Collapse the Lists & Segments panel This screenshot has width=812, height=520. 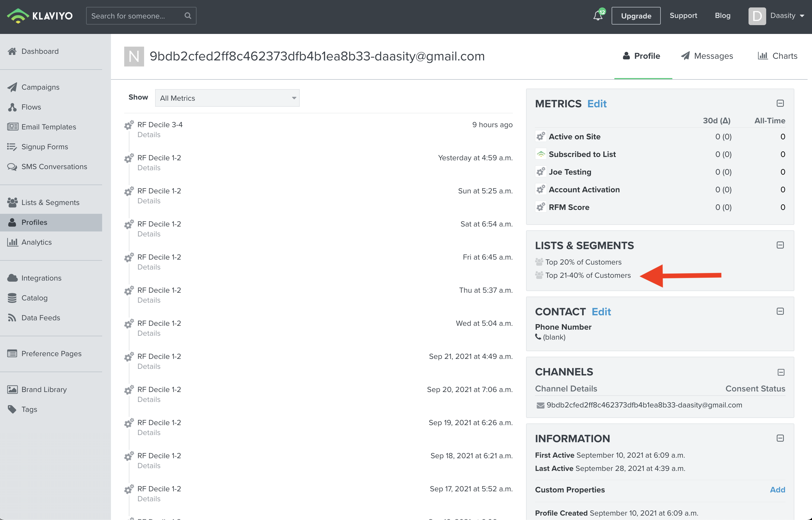780,245
